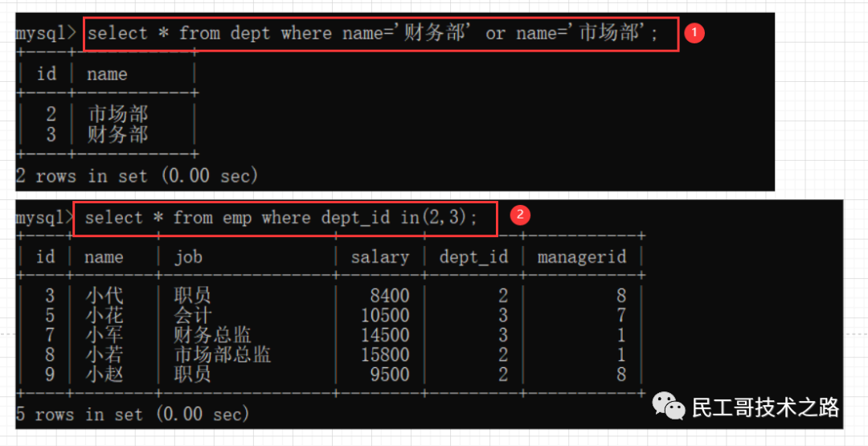
Task: Click the 'job' column header
Action: point(188,257)
